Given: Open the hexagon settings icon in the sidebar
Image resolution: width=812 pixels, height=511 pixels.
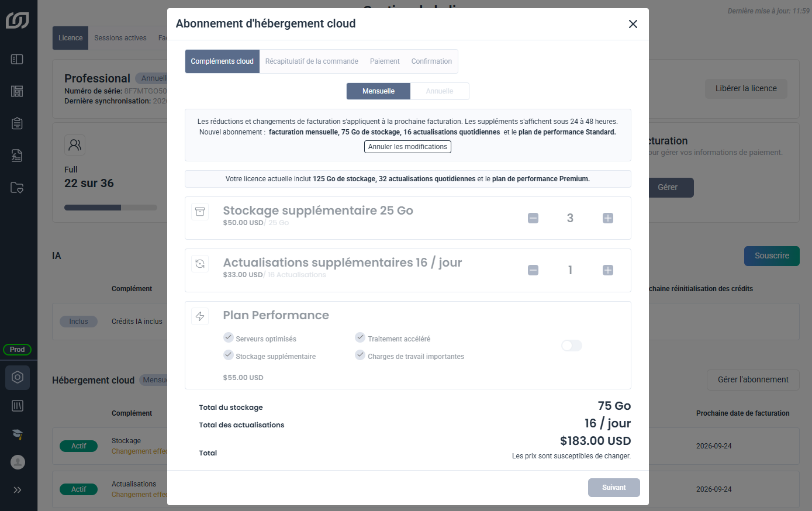Looking at the screenshot, I should 18,378.
